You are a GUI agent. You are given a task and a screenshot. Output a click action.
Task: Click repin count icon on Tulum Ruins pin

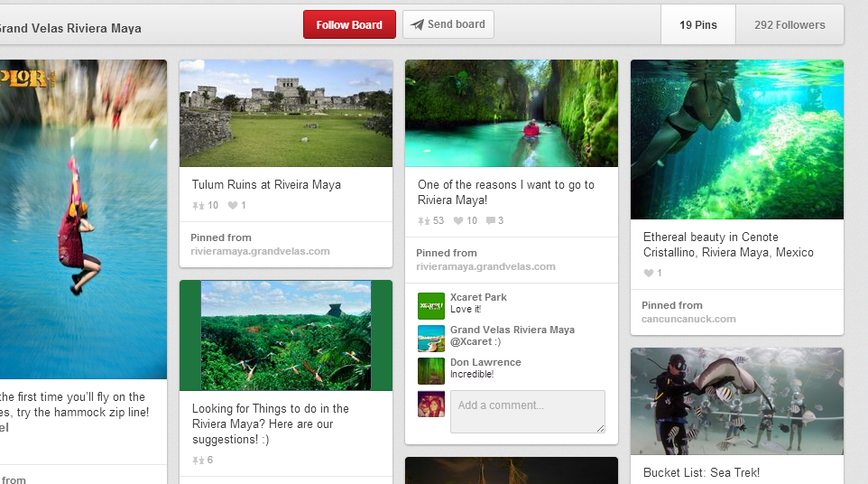click(199, 206)
